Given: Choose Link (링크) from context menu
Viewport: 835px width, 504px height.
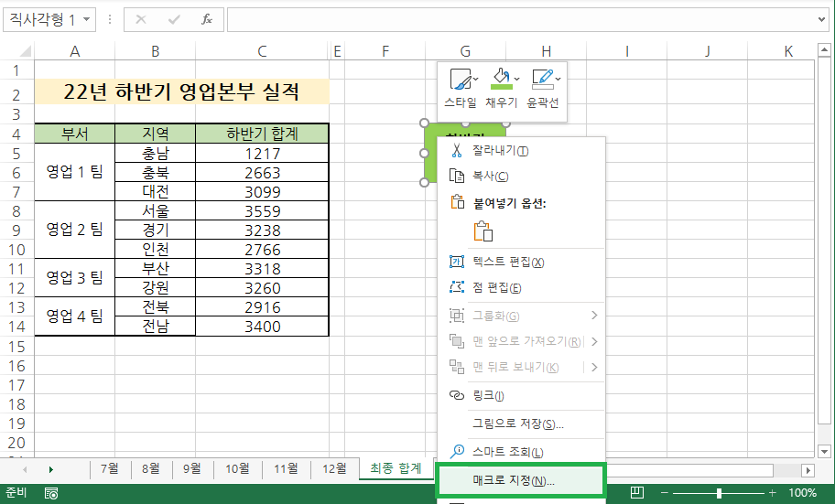Looking at the screenshot, I should click(521, 395).
